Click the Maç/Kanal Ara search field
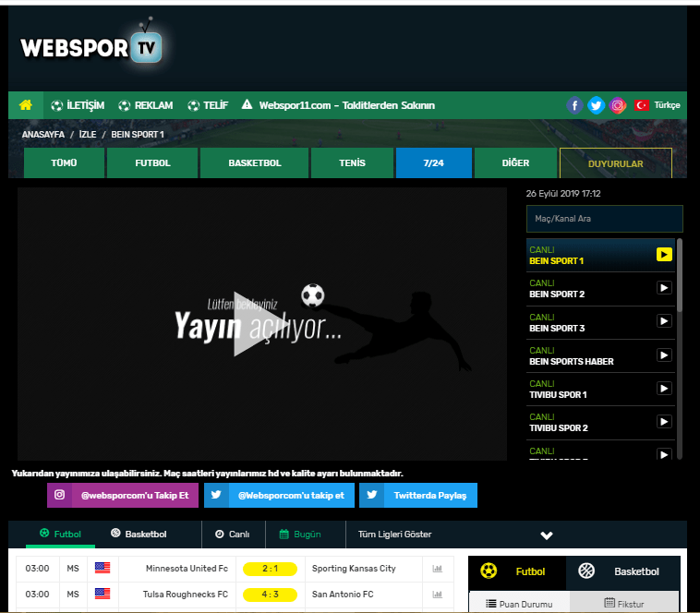Screen dimensions: 700x613 pos(605,219)
